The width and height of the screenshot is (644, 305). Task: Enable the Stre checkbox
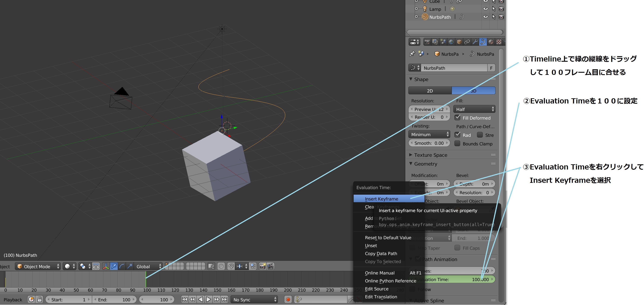pyautogui.click(x=480, y=135)
